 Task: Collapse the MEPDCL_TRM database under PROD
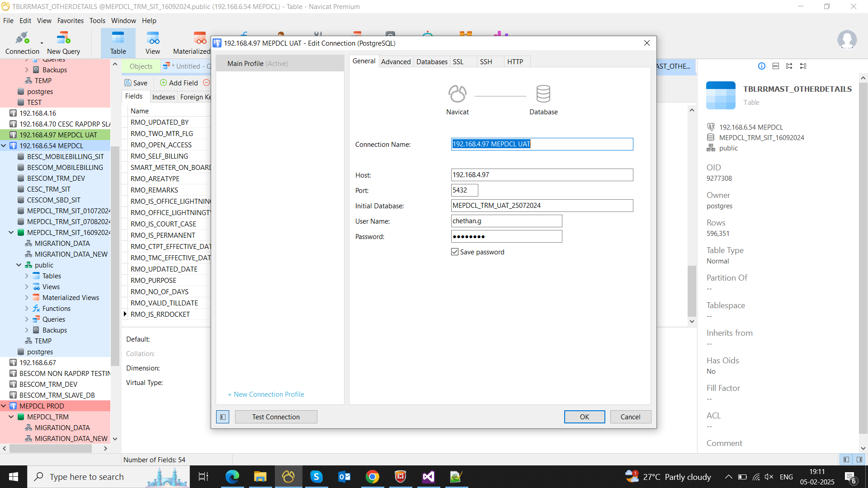pyautogui.click(x=11, y=417)
